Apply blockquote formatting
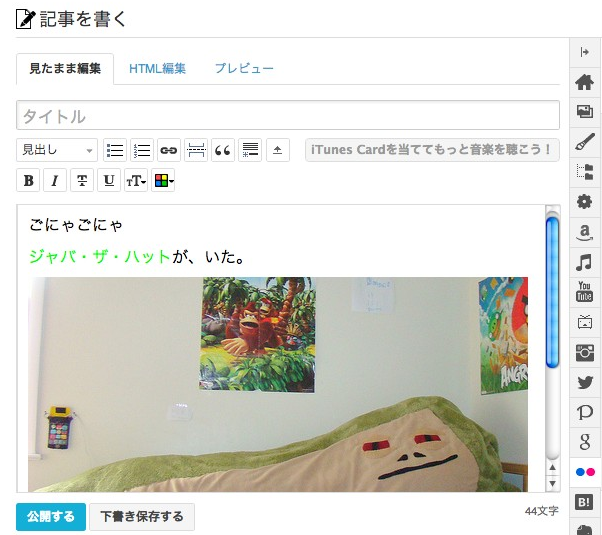602x535 pixels. coord(223,150)
